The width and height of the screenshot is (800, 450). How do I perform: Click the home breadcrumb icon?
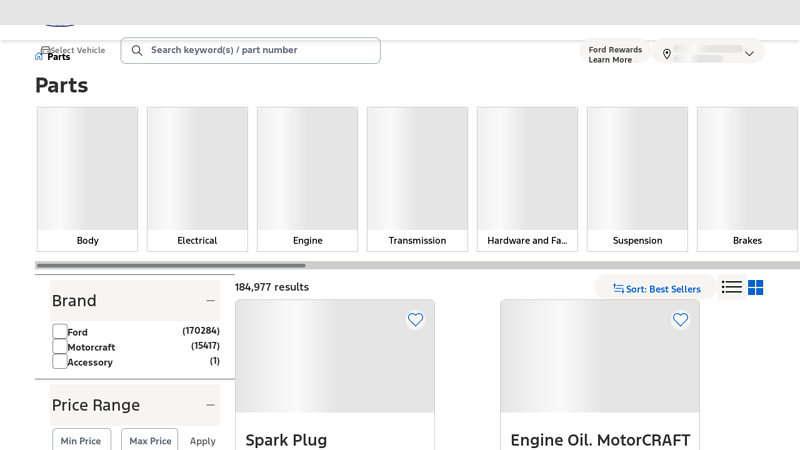point(39,56)
